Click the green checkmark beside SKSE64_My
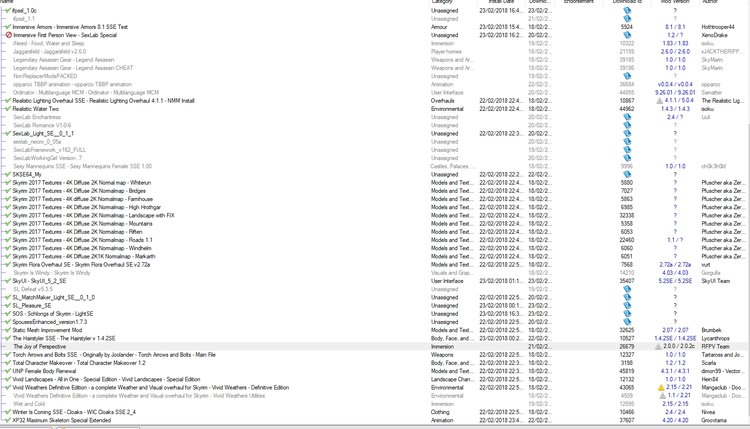This screenshot has height=429, width=750. click(8, 174)
